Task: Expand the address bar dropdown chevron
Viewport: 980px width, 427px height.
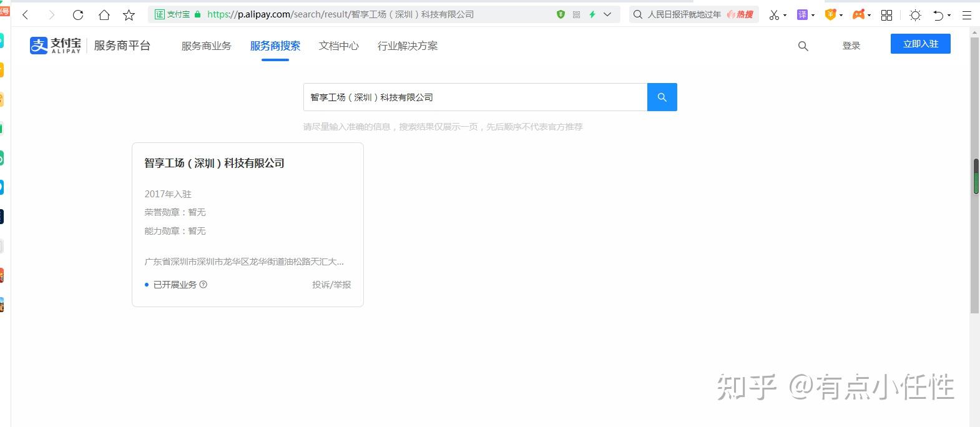Action: (607, 14)
